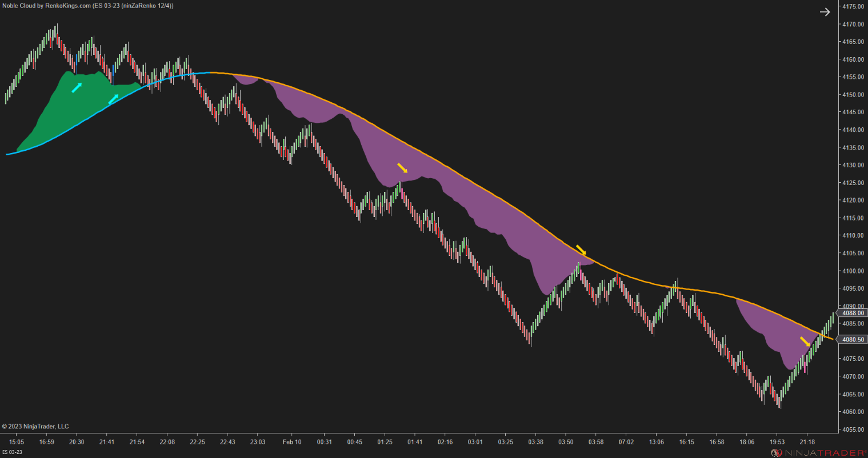Select the rightmost yellow down-arrow marker
Viewport: 868px width, 458px height.
(x=805, y=341)
